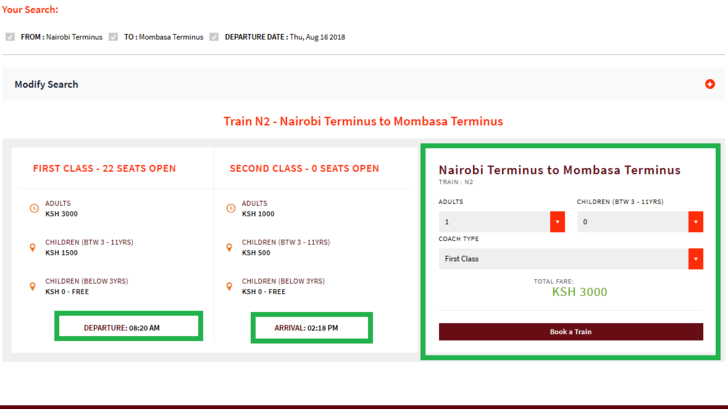Click the KSH 1000 second class adult fare
This screenshot has width=728, height=409.
pyautogui.click(x=258, y=214)
